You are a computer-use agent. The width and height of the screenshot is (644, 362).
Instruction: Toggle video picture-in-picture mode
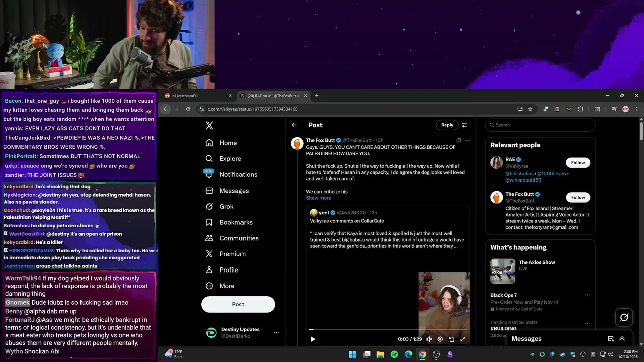tap(452, 339)
